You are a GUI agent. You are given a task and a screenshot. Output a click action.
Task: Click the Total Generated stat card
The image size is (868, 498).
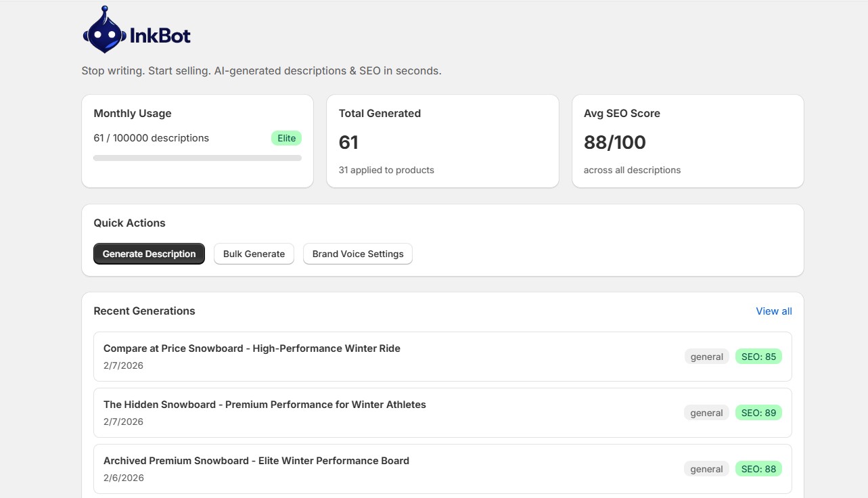tap(442, 141)
